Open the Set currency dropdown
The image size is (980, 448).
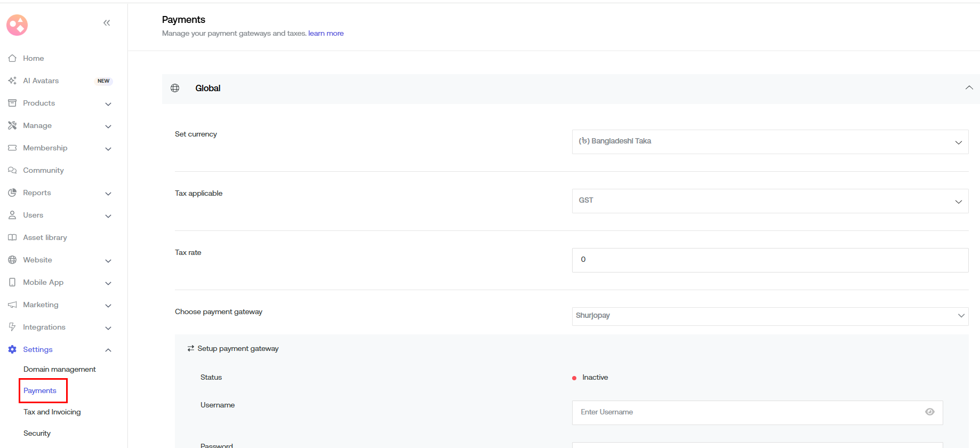[770, 142]
